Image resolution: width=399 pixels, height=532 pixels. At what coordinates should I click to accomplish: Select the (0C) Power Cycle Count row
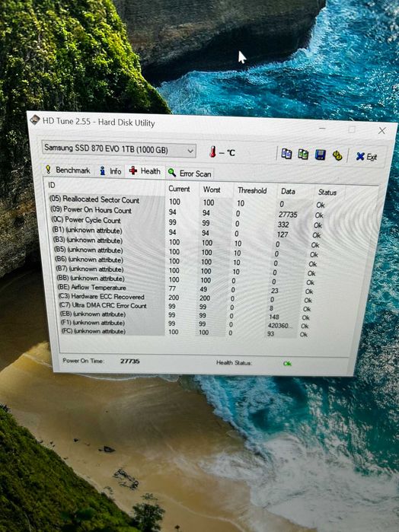187,222
